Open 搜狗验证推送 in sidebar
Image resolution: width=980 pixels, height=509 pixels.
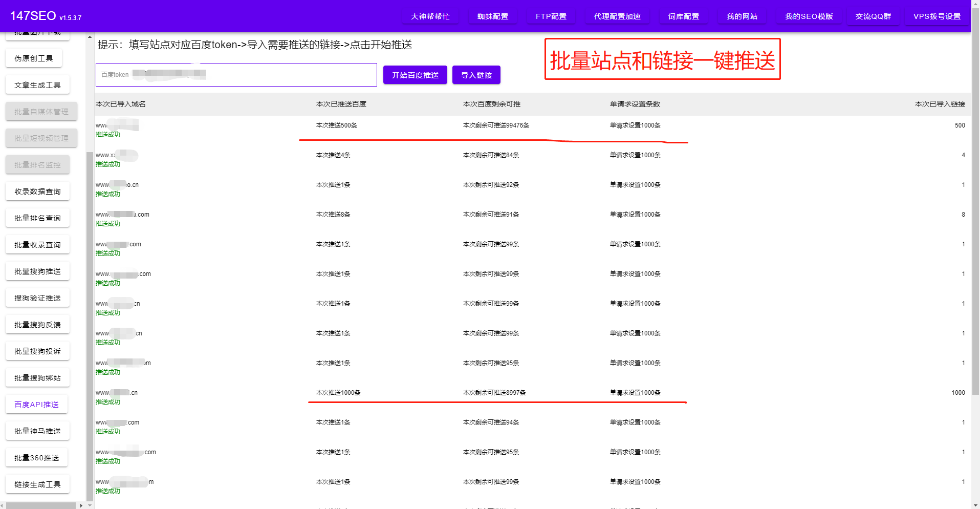37,298
